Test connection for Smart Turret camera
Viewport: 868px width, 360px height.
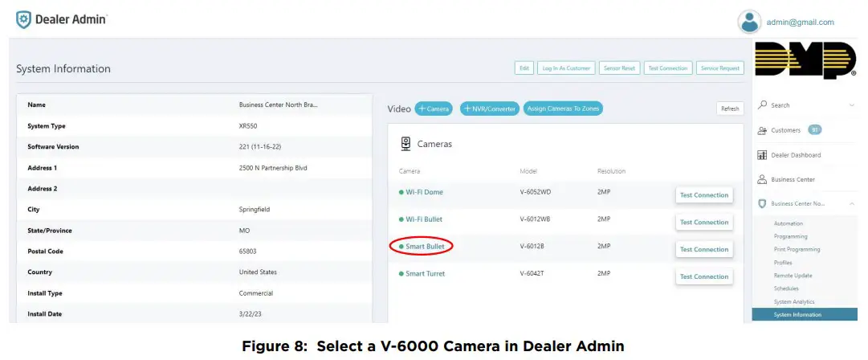click(704, 276)
